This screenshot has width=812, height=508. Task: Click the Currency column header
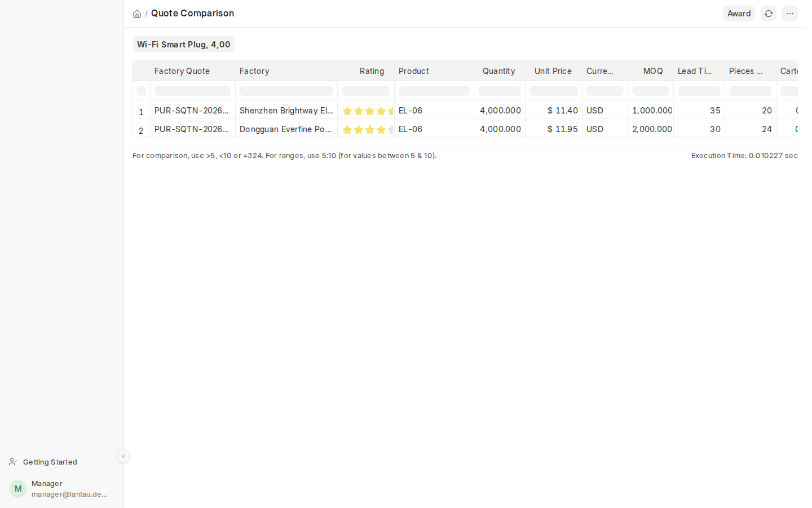coord(605,71)
